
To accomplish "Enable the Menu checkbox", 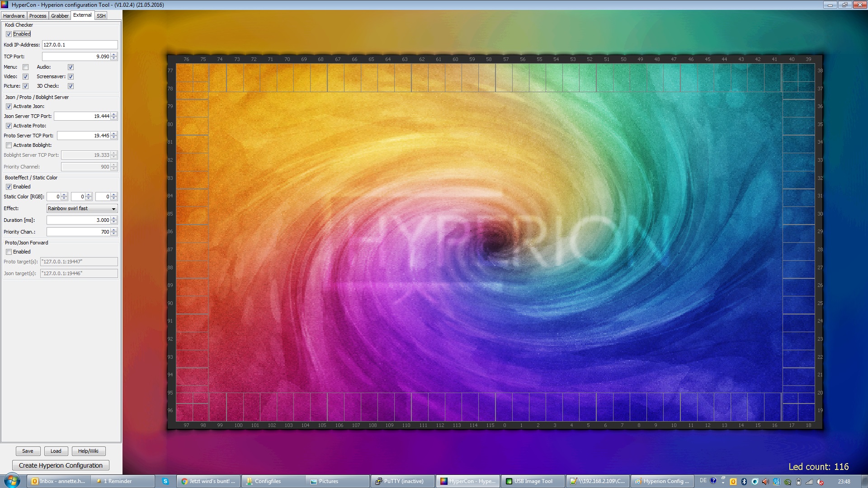I will pyautogui.click(x=26, y=67).
